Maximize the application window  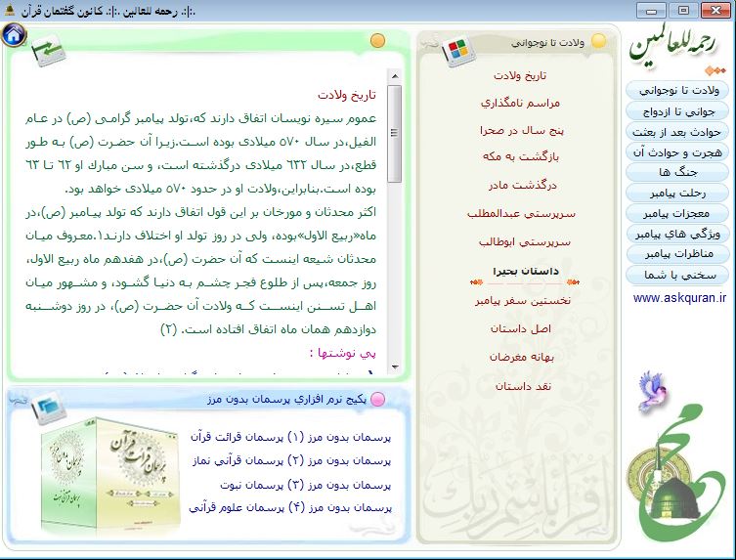[x=683, y=10]
